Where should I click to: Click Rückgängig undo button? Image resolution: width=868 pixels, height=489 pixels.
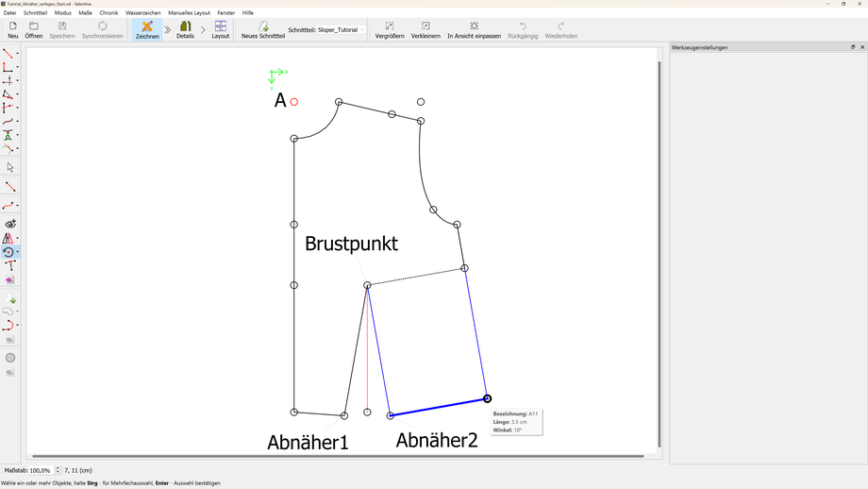[523, 30]
